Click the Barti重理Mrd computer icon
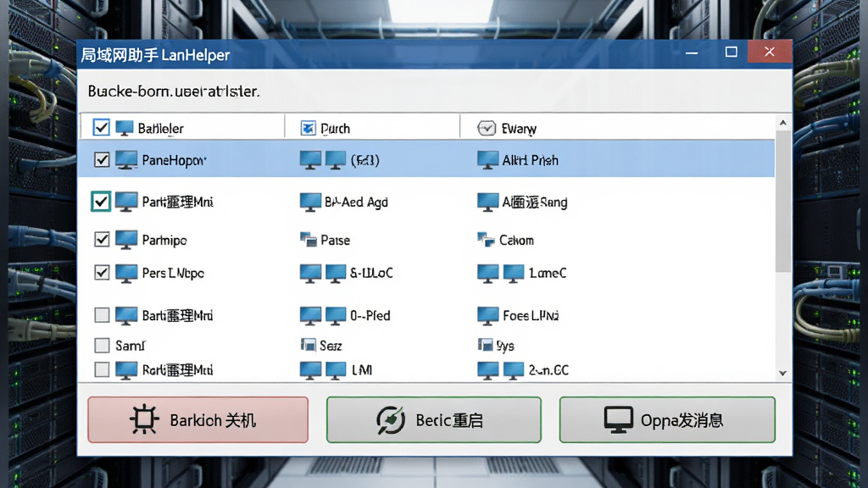The width and height of the screenshot is (868, 488). coord(126,315)
